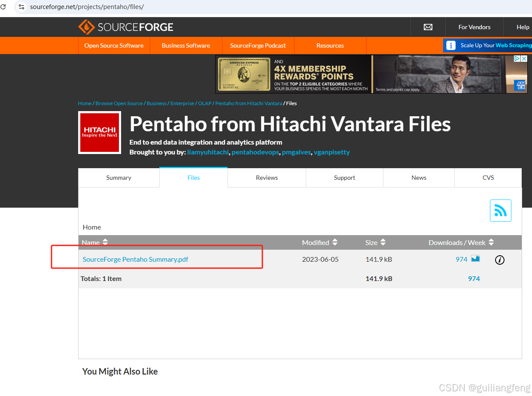This screenshot has height=396, width=532.
Task: Open vganpisetty user profile
Action: 332,152
